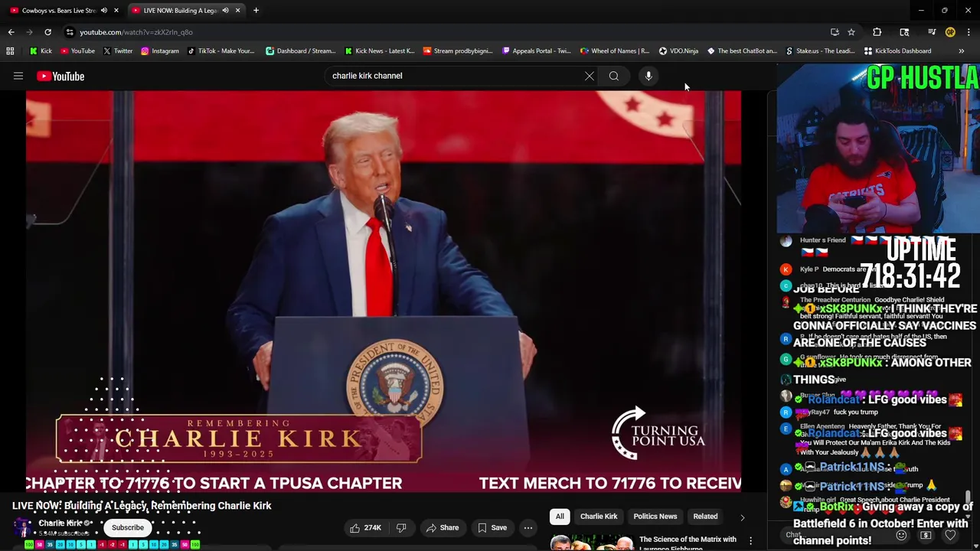Open the emoji picker in live chat
Viewport: 980px width, 551px height.
(x=901, y=536)
